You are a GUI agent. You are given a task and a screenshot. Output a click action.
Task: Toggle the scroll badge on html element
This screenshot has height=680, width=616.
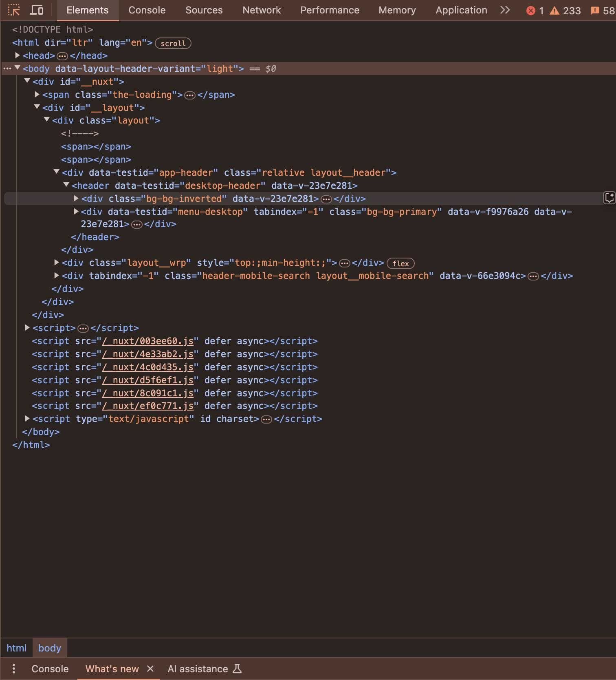pos(173,43)
